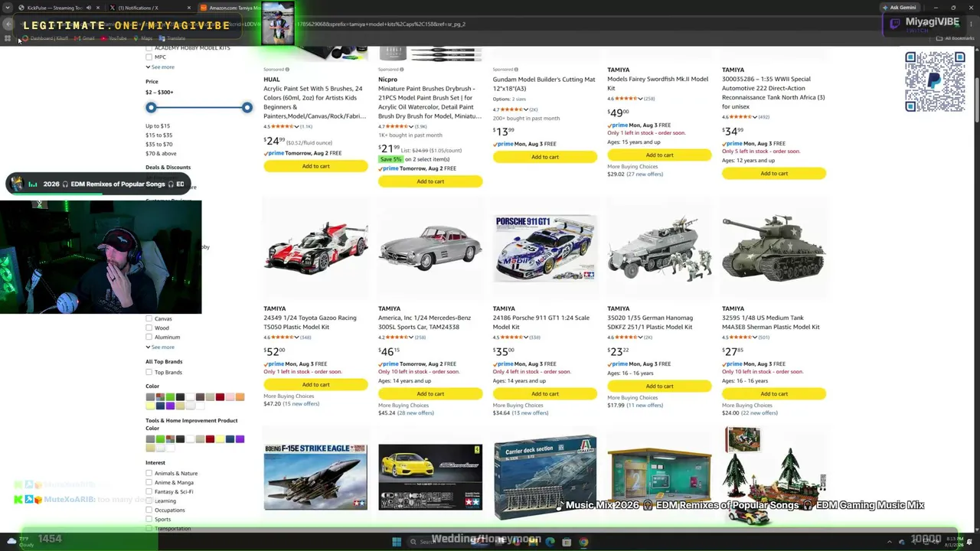Viewport: 980px width, 551px height.
Task: Open YouTube bookmark
Action: [x=113, y=38]
